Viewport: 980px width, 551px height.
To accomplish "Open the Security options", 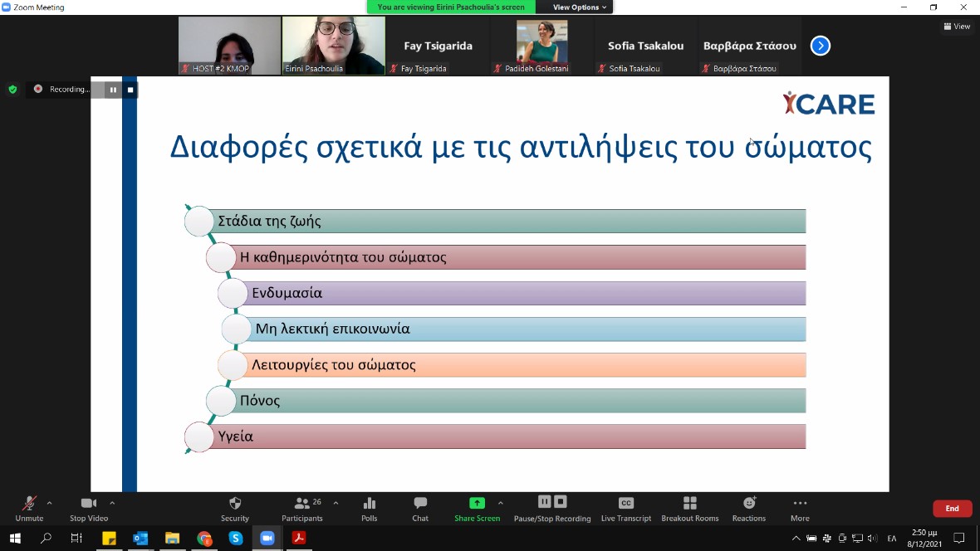I will point(234,508).
